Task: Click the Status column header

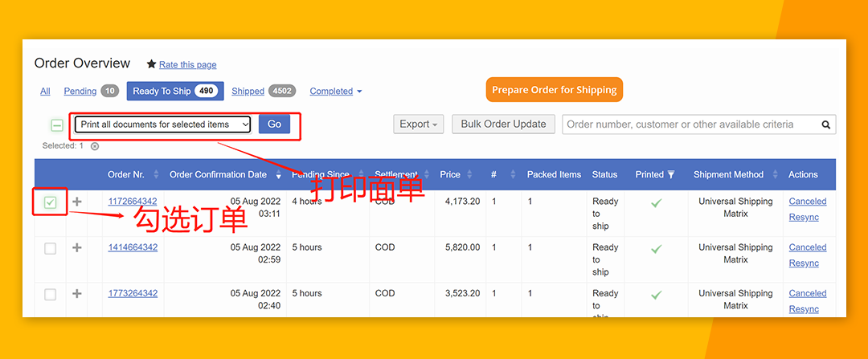Action: pos(604,175)
